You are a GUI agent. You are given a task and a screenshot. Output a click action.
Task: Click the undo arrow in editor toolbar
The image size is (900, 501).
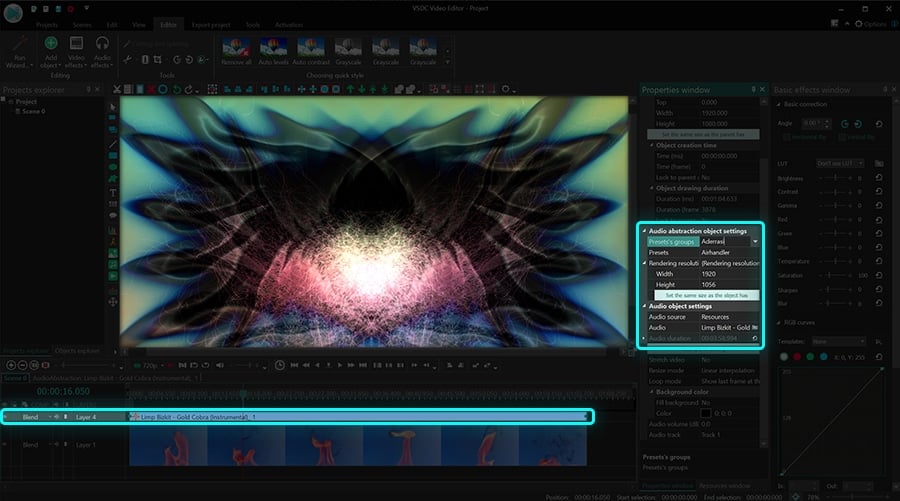coord(177,90)
